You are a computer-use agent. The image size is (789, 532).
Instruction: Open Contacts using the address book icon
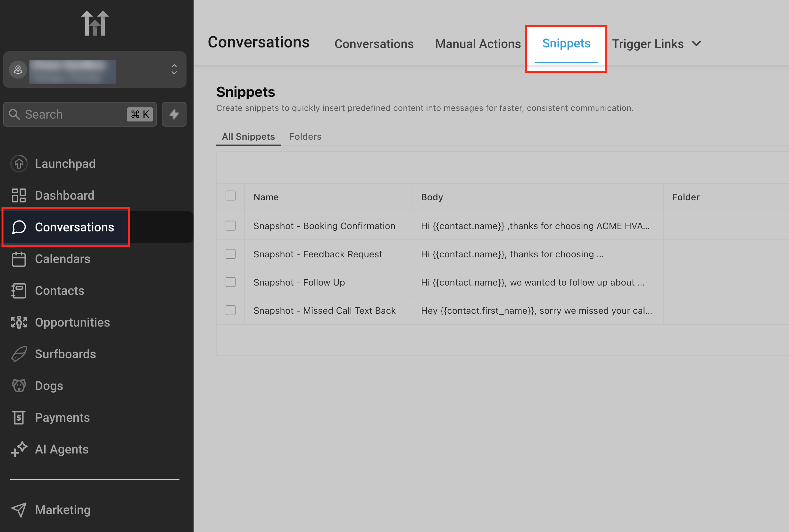click(19, 291)
